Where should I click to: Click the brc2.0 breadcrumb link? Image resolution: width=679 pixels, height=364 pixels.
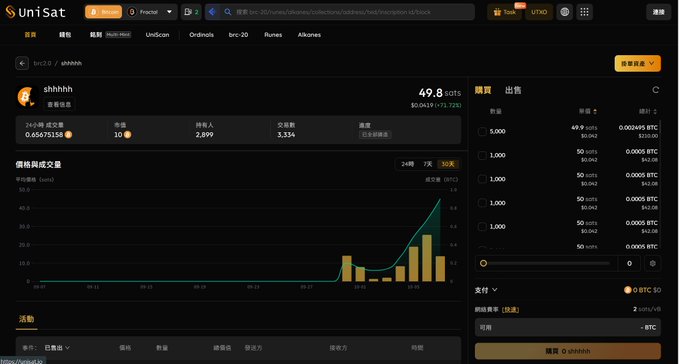coord(42,63)
